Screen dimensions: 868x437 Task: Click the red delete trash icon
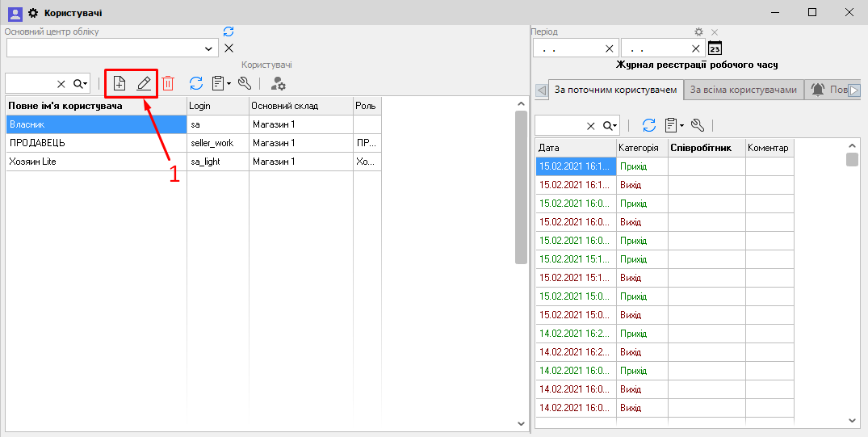click(168, 83)
